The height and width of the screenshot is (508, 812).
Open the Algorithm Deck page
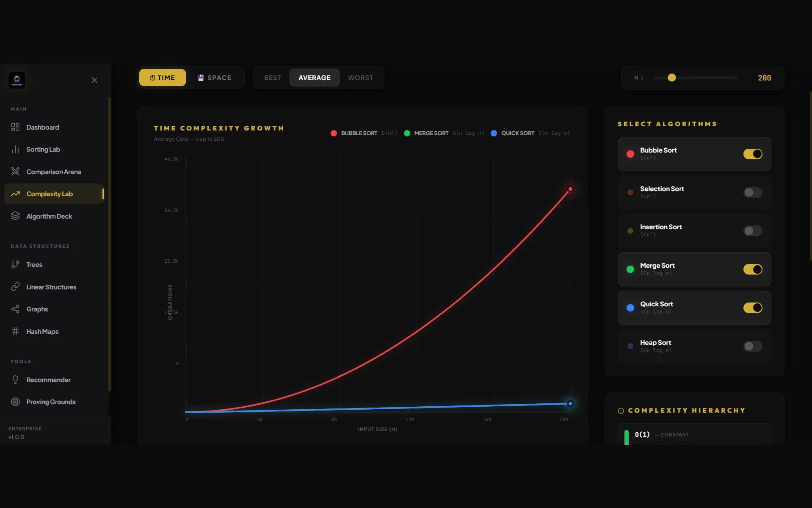pos(54,216)
